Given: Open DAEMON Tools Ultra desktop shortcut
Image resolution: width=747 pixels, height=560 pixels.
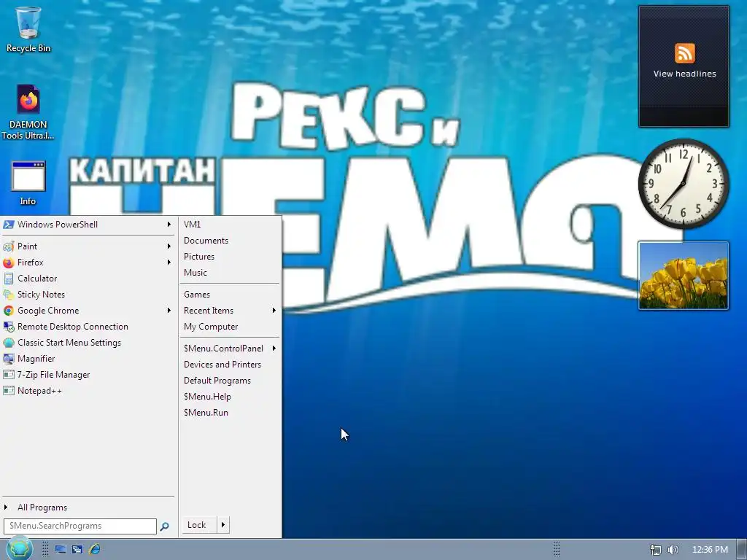Looking at the screenshot, I should coord(28,112).
